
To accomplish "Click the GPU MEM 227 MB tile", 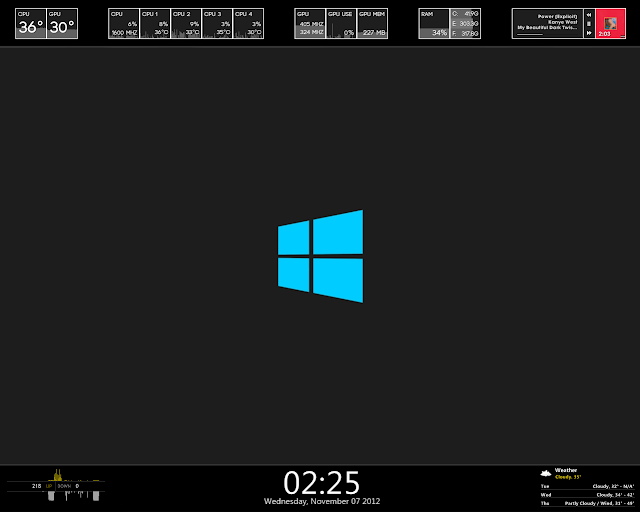I will click(x=372, y=24).
